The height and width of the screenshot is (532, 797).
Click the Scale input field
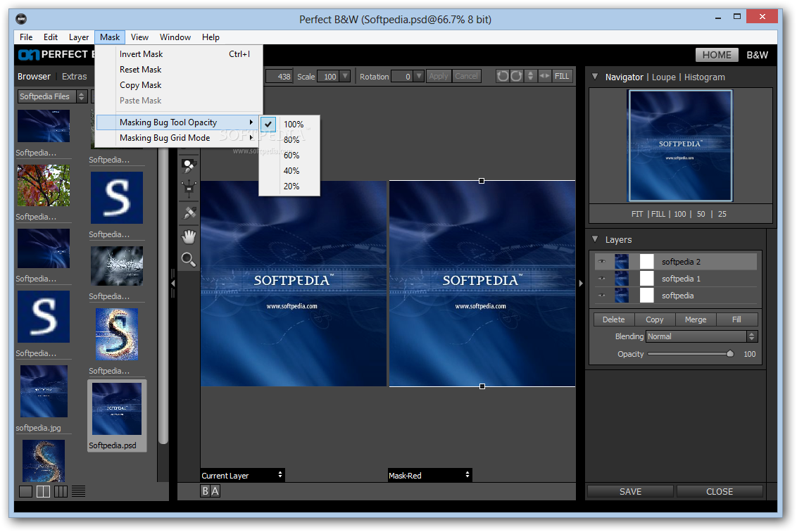(328, 76)
